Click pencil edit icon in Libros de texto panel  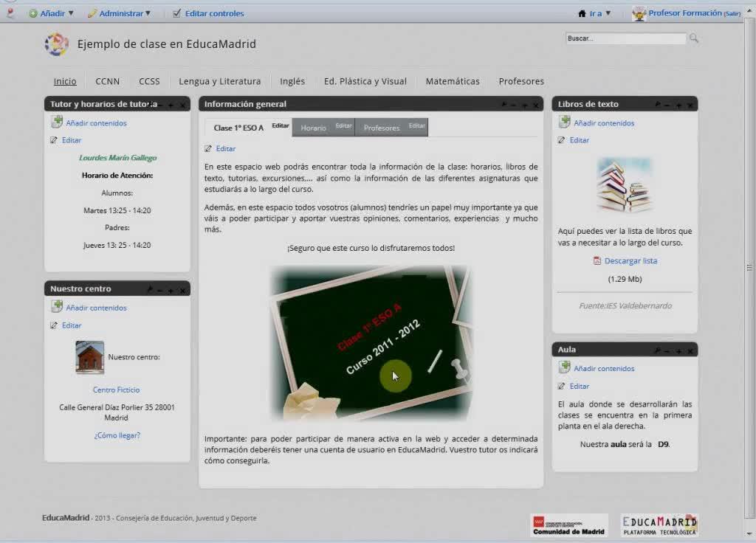click(561, 140)
